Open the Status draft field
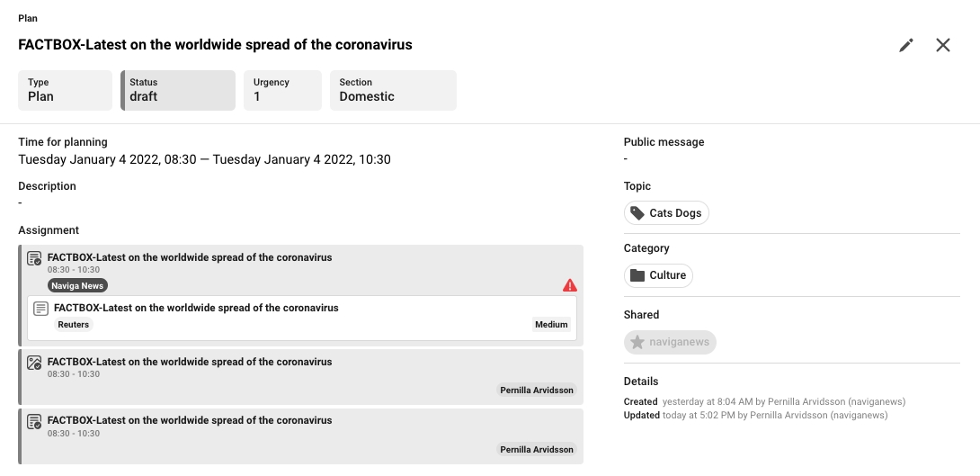 (178, 90)
